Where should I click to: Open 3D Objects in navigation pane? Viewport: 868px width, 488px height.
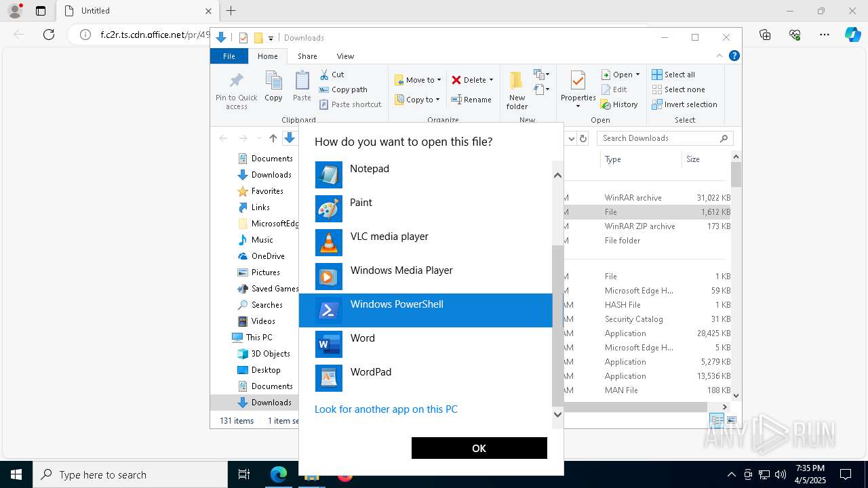pyautogui.click(x=271, y=354)
